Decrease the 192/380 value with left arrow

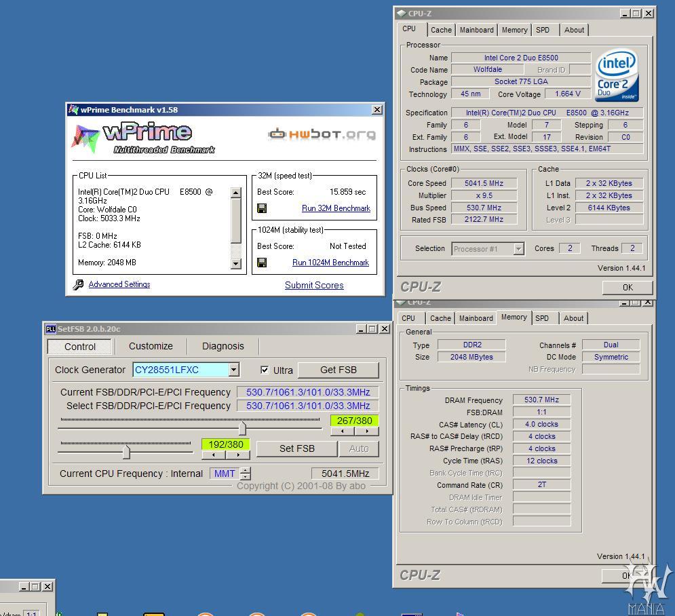[x=214, y=455]
